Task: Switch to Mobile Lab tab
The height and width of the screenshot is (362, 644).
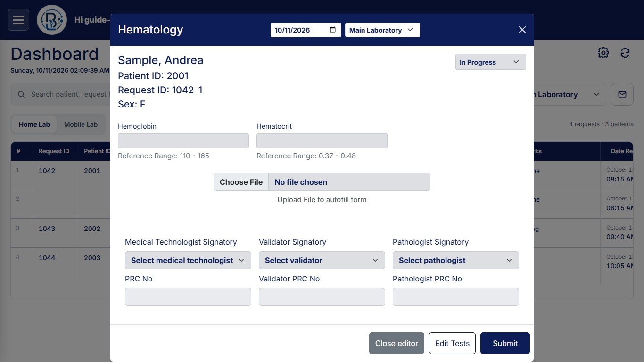Action: 81,124
